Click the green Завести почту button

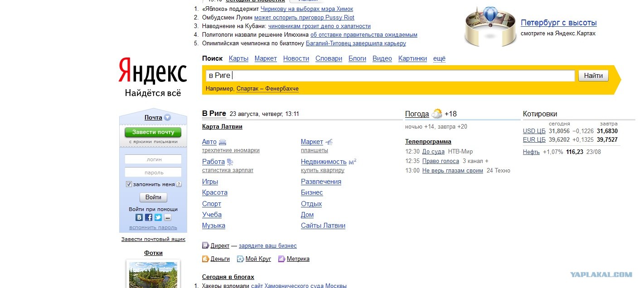tap(153, 132)
